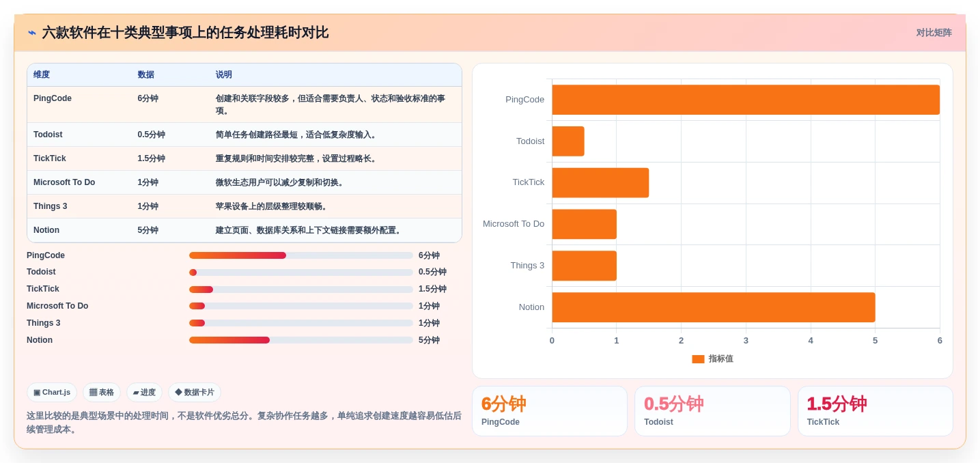Click the TickTick progress bar
Image resolution: width=980 pixels, height=463 pixels.
301,290
